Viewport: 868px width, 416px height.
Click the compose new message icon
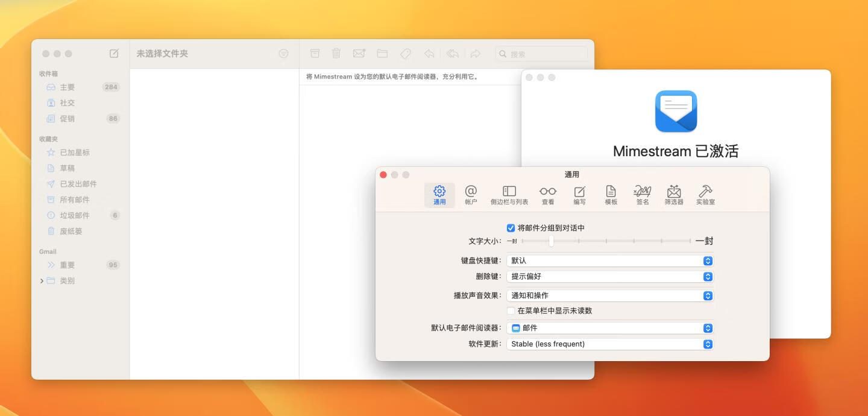[114, 54]
